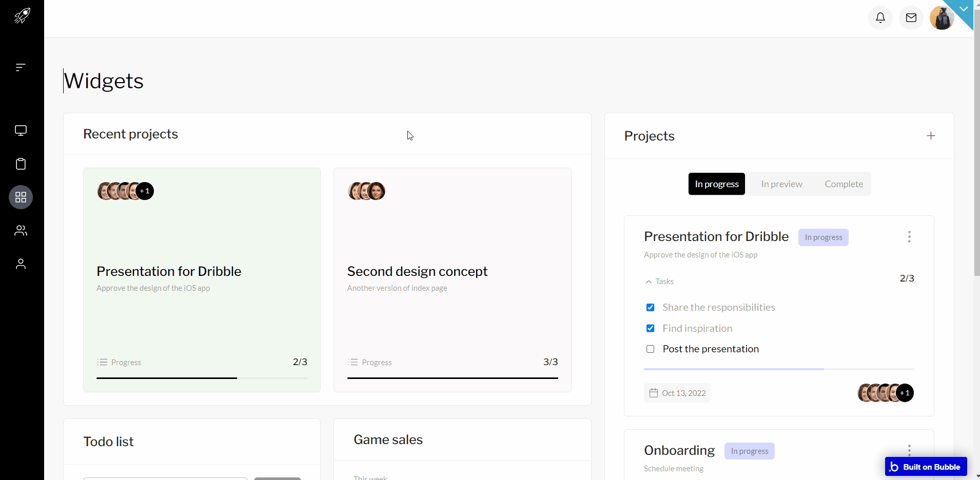Image resolution: width=980 pixels, height=480 pixels.
Task: Switch to In preview tab
Action: coord(781,184)
